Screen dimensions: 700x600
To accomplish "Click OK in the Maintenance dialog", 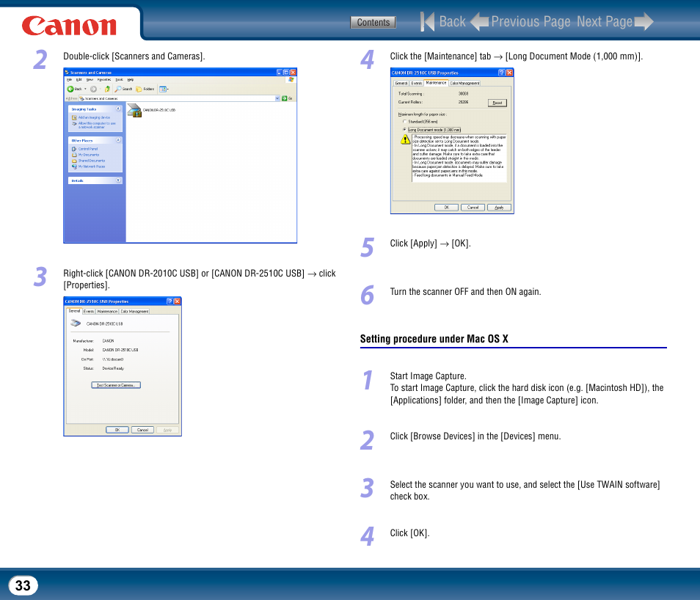I will [446, 207].
